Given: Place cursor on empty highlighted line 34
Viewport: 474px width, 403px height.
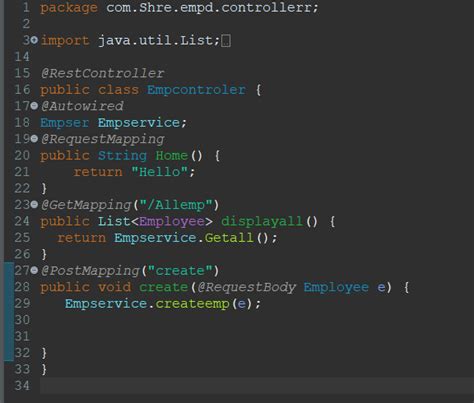Looking at the screenshot, I should tap(257, 386).
